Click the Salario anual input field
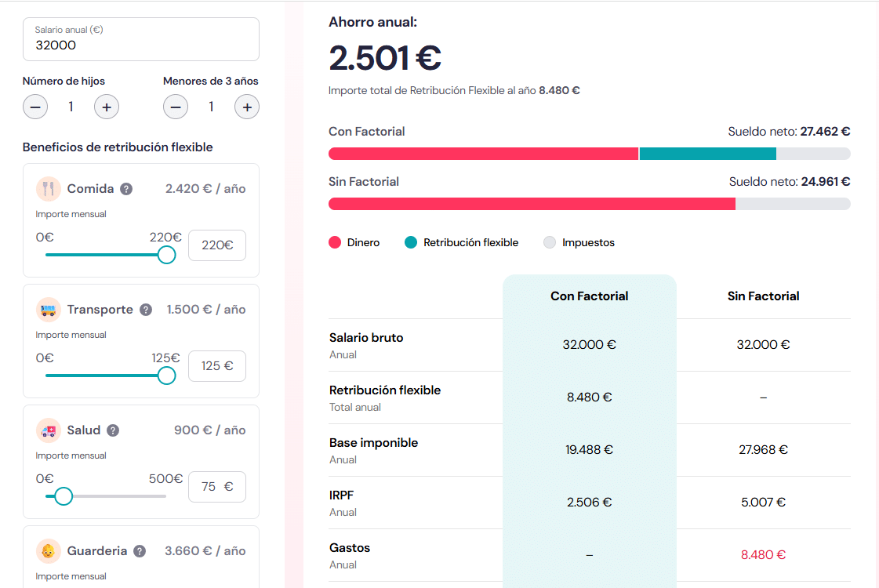 pyautogui.click(x=140, y=39)
